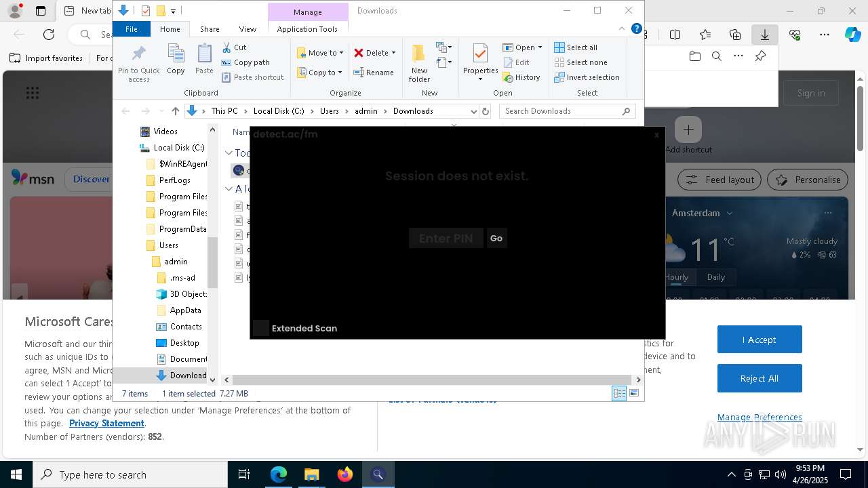Viewport: 868px width, 488px height.
Task: Open the Privacy Statement link
Action: point(106,423)
